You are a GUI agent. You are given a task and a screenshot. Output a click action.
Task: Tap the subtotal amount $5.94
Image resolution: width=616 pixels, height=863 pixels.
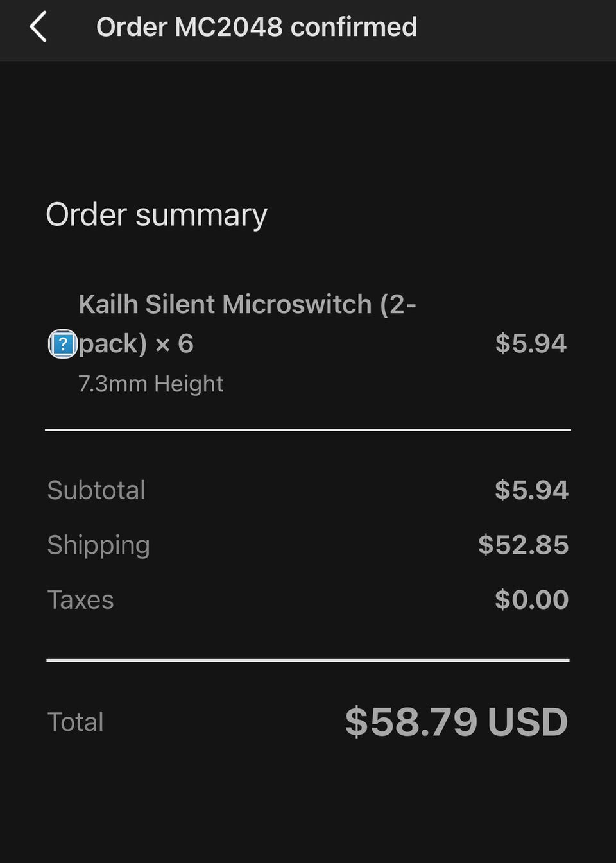click(x=531, y=490)
